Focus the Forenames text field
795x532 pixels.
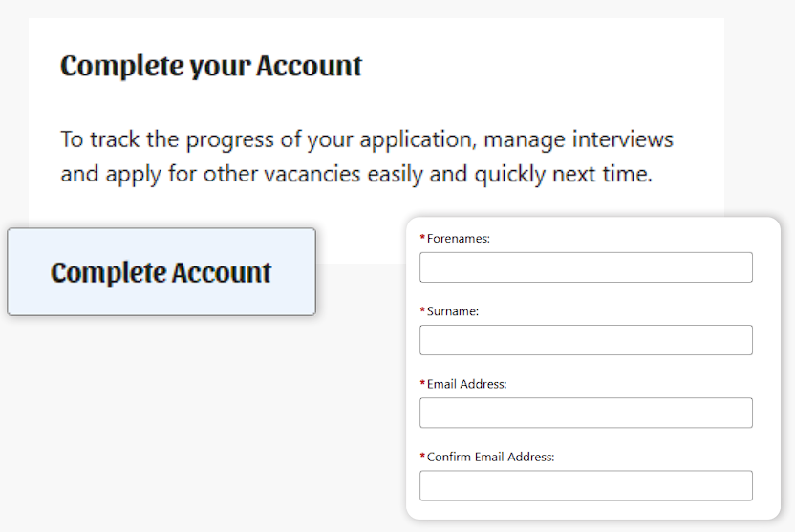[x=586, y=267]
